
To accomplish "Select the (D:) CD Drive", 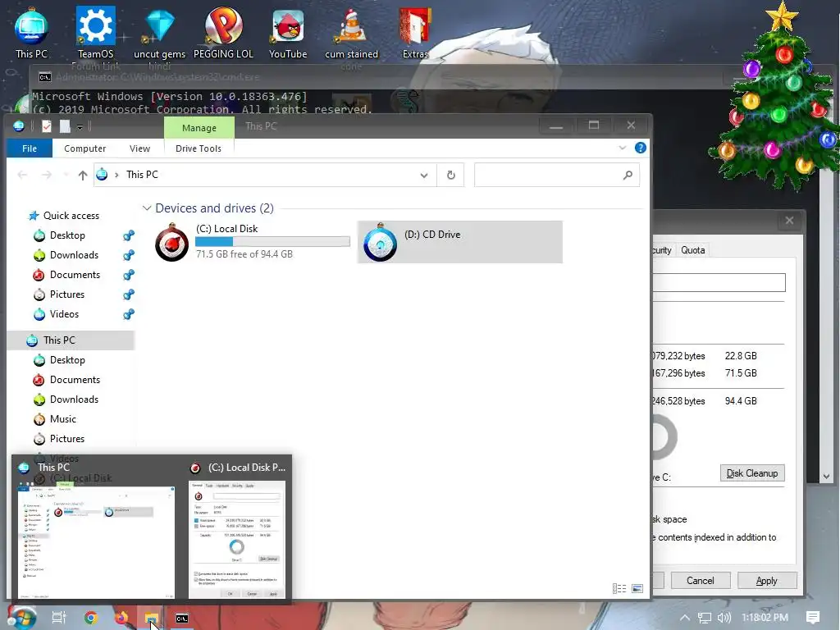I will coord(459,242).
